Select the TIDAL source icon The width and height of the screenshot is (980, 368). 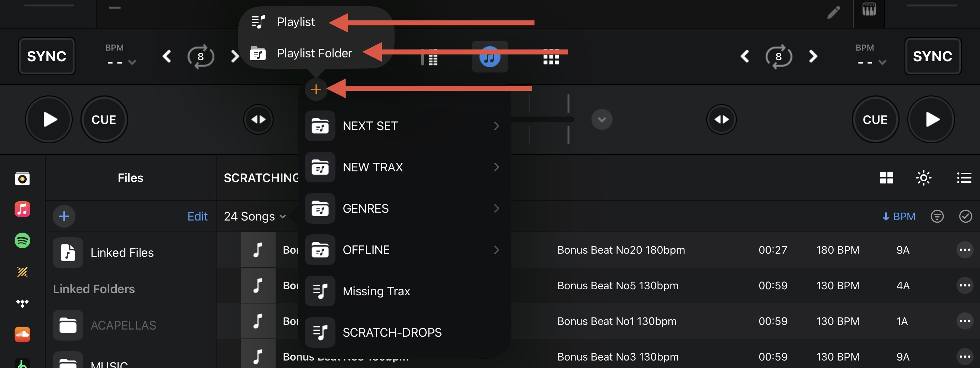pyautogui.click(x=22, y=303)
